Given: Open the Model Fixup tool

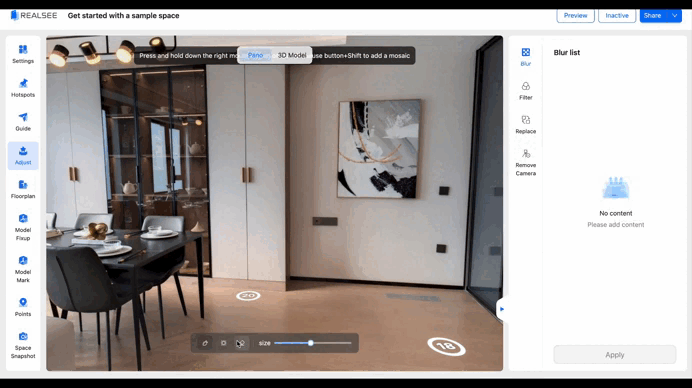Looking at the screenshot, I should pos(23,227).
